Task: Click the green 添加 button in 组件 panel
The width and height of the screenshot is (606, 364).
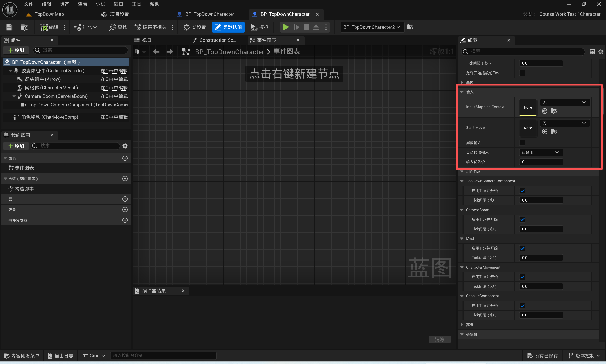Action: [16, 50]
